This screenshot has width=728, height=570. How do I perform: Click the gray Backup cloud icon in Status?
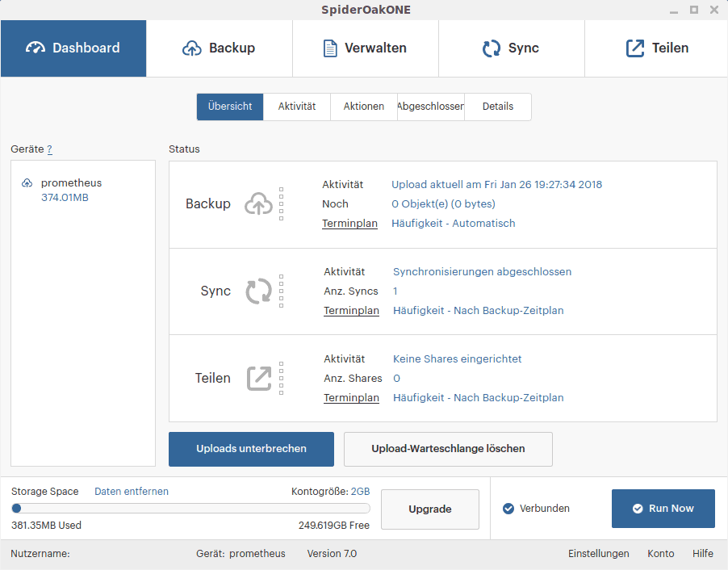point(258,204)
